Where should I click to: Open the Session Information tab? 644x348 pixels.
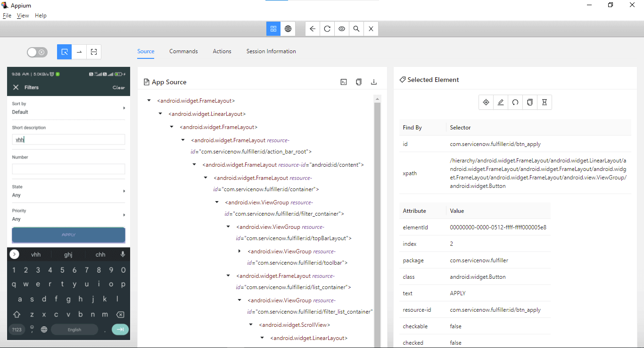[271, 51]
